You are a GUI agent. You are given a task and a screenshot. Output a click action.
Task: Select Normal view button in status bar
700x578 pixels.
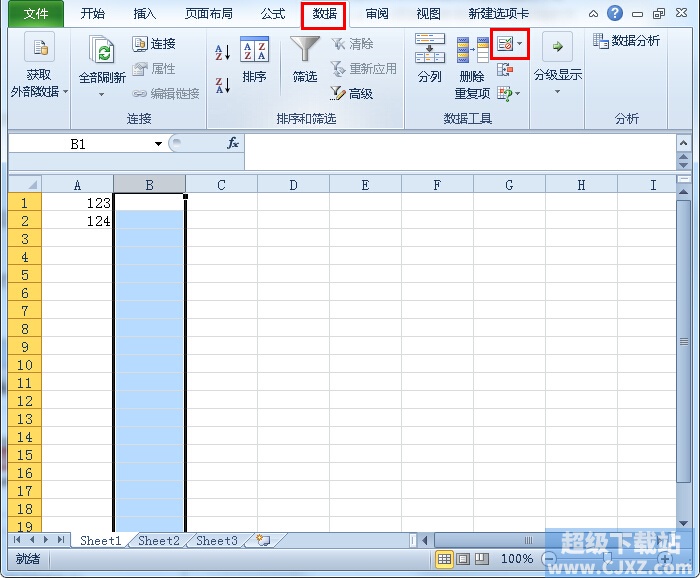[x=445, y=559]
